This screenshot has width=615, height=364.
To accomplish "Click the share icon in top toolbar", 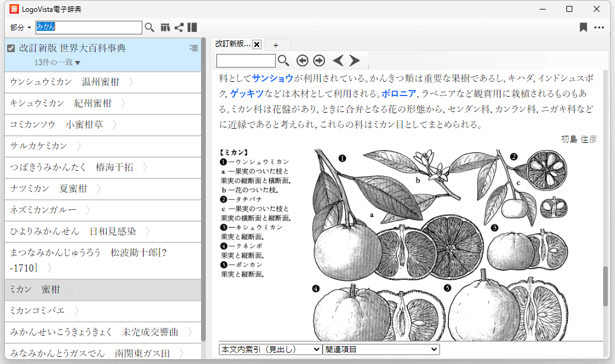I will 179,27.
